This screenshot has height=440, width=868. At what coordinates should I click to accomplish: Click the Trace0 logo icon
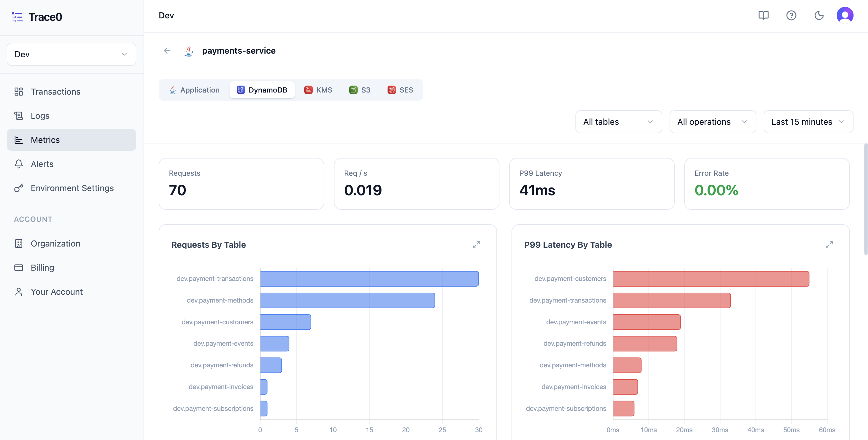[17, 17]
